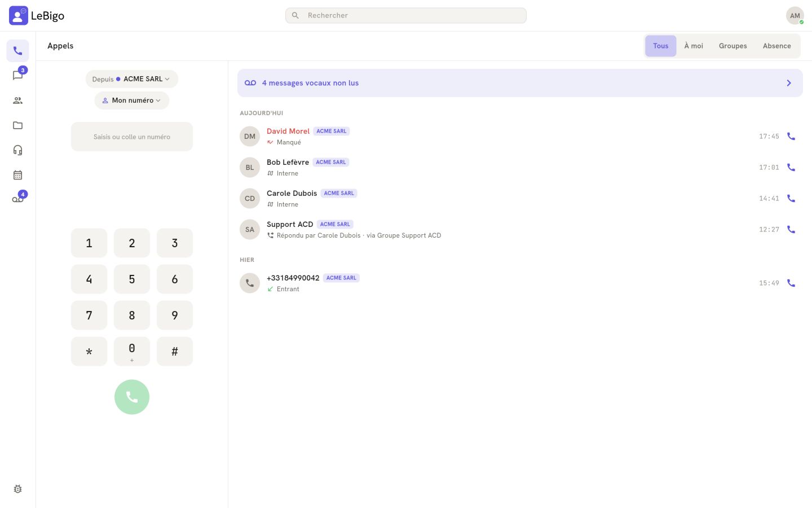The height and width of the screenshot is (508, 812).
Task: Focus the Rechercher search field
Action: click(x=406, y=16)
